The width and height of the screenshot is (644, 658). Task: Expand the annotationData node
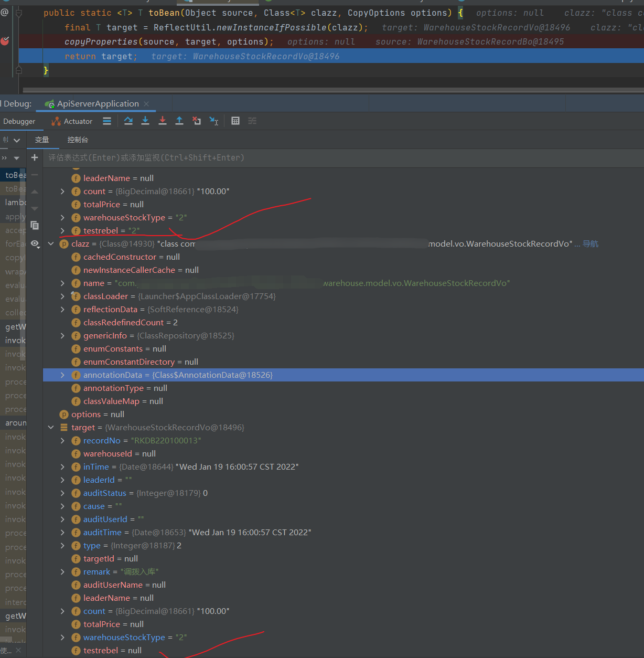coord(62,375)
